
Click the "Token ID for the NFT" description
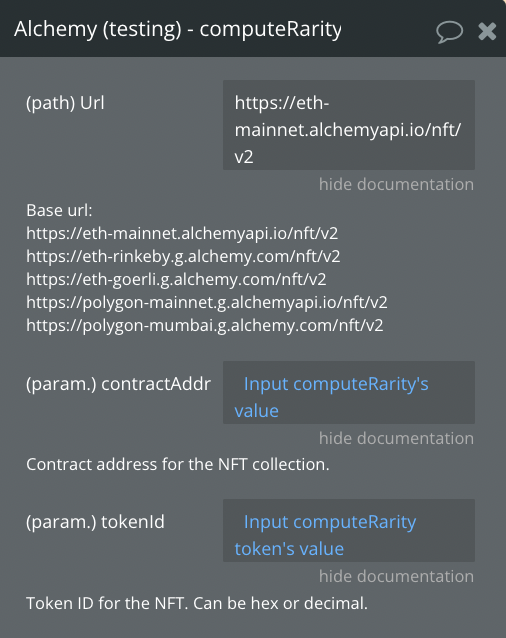(x=197, y=603)
